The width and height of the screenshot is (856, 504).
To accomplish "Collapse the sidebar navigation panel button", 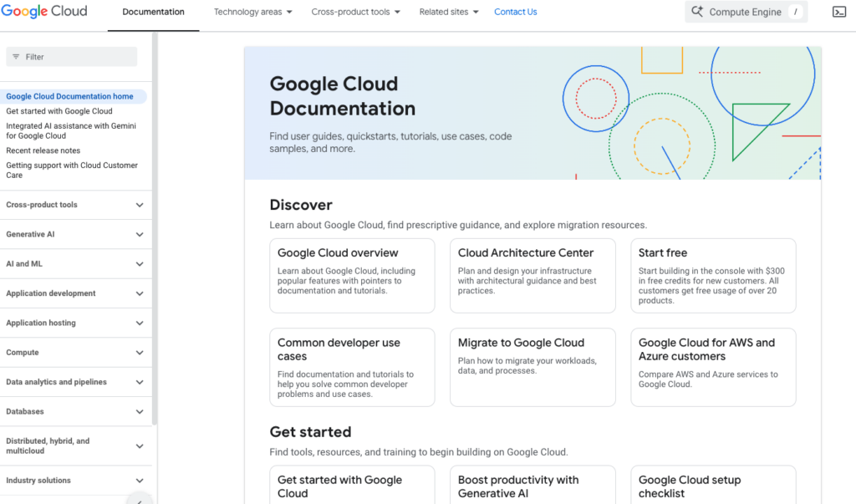I will pos(140,499).
